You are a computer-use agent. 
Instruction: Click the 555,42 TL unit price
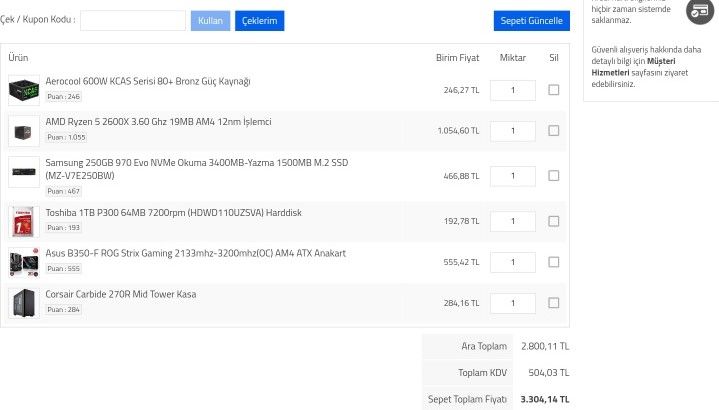click(x=461, y=262)
